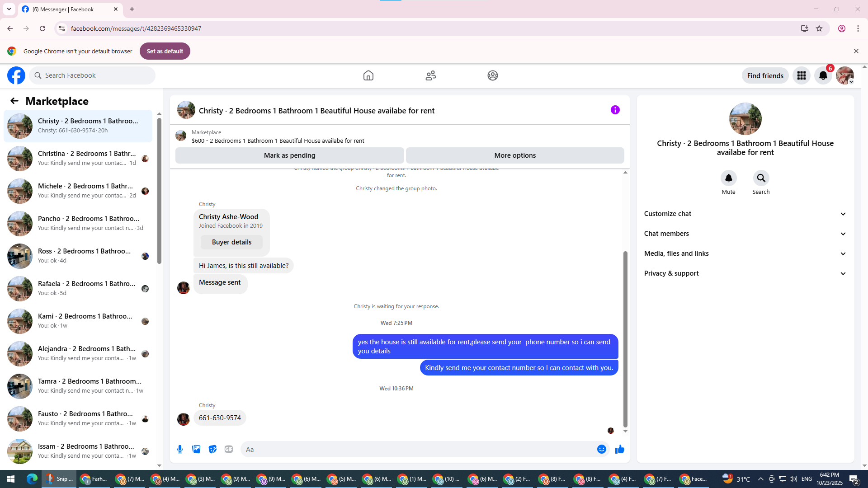The height and width of the screenshot is (488, 868).
Task: Expand Customize chat section
Action: (745, 214)
